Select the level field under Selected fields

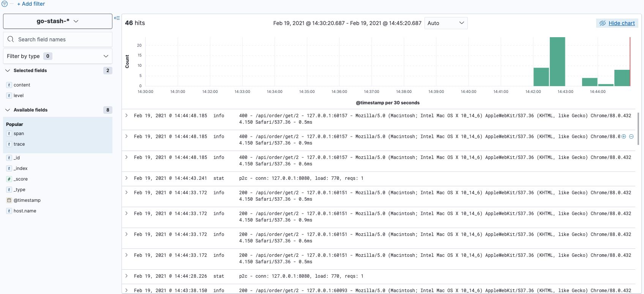tap(19, 96)
